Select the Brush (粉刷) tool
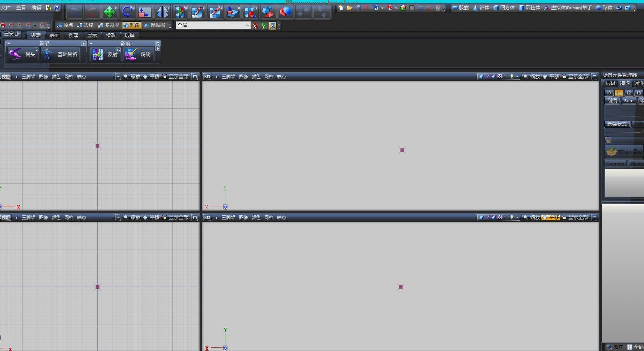Image resolution: width=644 pixels, height=351 pixels. (138, 54)
